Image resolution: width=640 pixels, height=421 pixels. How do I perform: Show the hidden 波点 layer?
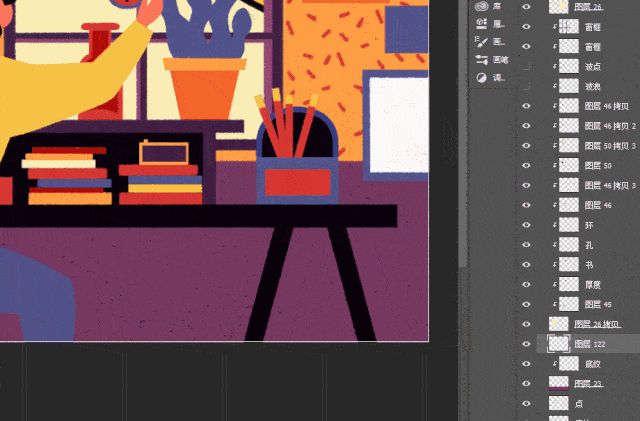[527, 66]
